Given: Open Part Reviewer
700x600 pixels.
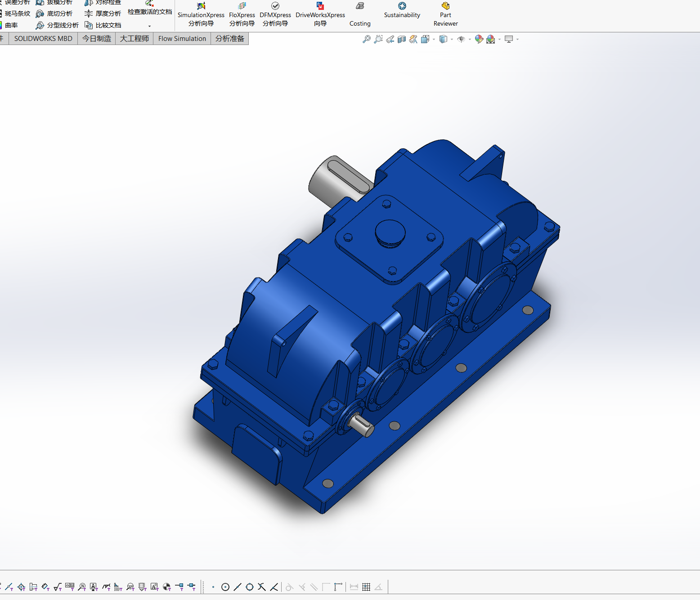Looking at the screenshot, I should point(445,14).
